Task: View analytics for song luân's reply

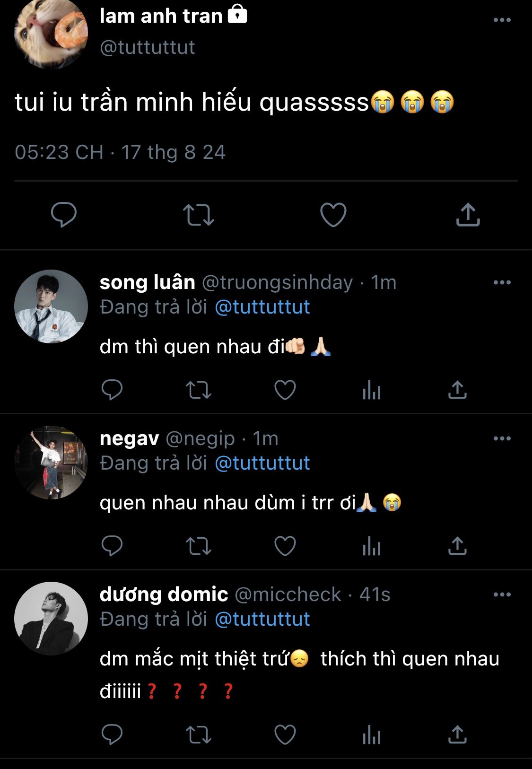Action: [x=372, y=390]
